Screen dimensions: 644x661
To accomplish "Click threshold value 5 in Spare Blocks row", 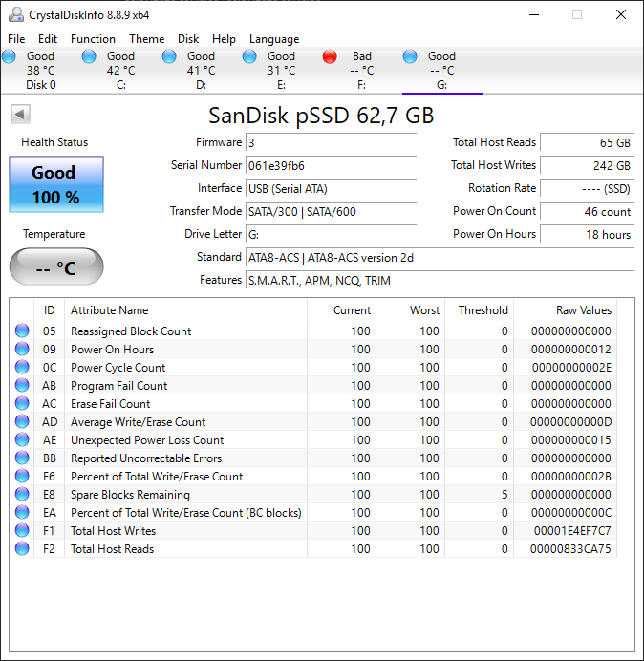I will (x=504, y=494).
